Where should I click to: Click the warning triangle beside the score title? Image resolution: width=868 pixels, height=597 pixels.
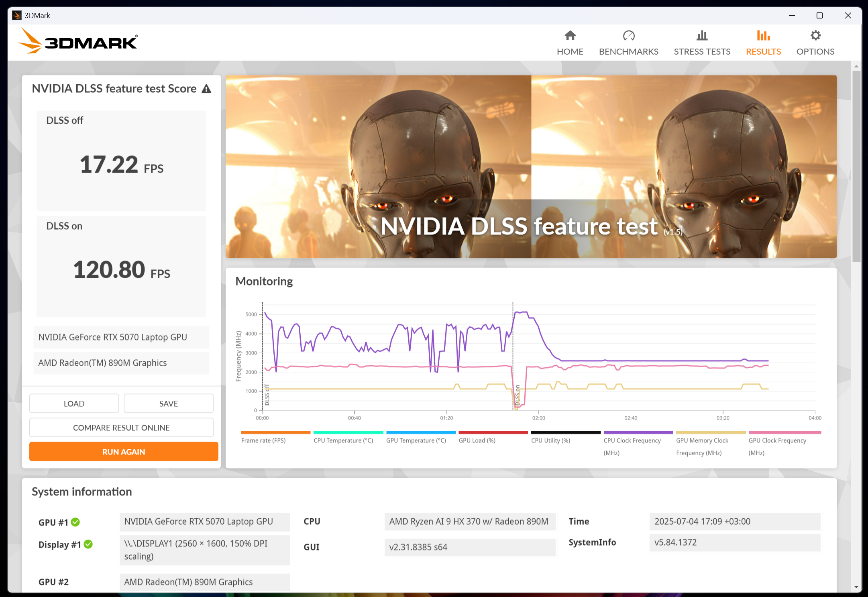coord(206,89)
